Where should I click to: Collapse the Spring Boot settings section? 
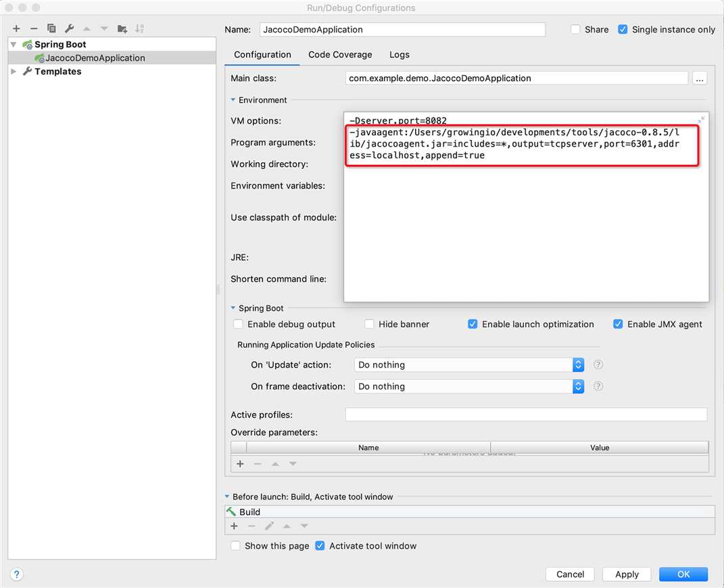click(x=233, y=308)
